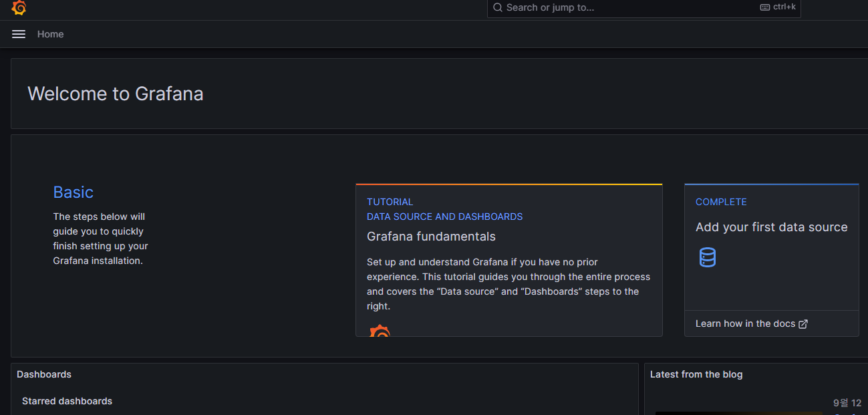Screen dimensions: 868x415
Task: Click the blog date 9월 12
Action: coord(847,403)
